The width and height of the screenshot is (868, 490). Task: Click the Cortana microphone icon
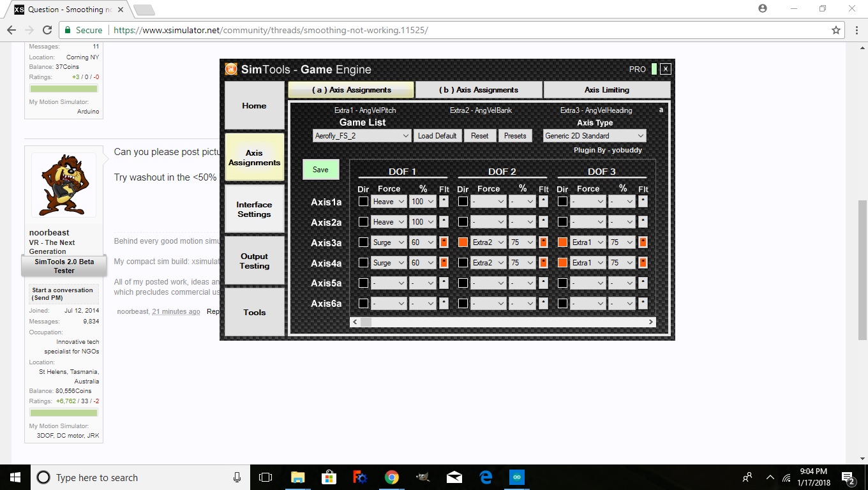click(x=237, y=477)
